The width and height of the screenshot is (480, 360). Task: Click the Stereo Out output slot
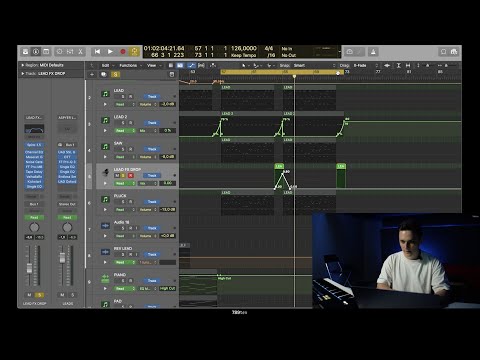pos(67,204)
